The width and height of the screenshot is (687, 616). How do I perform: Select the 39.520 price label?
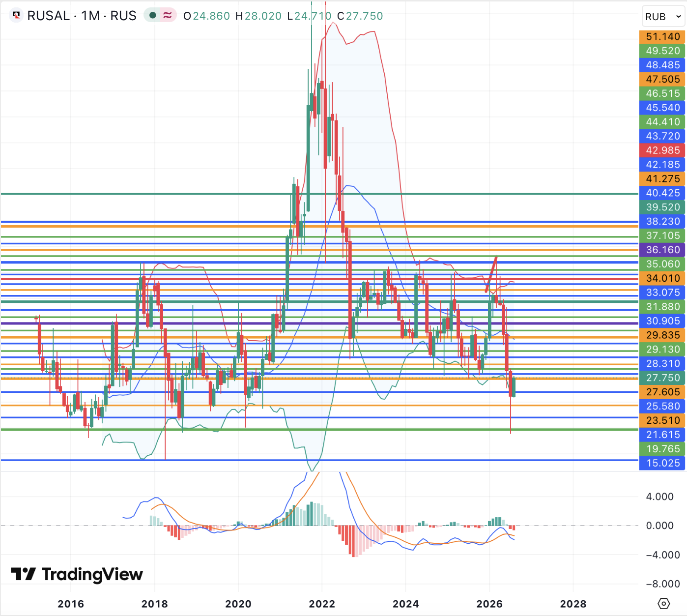tap(662, 208)
